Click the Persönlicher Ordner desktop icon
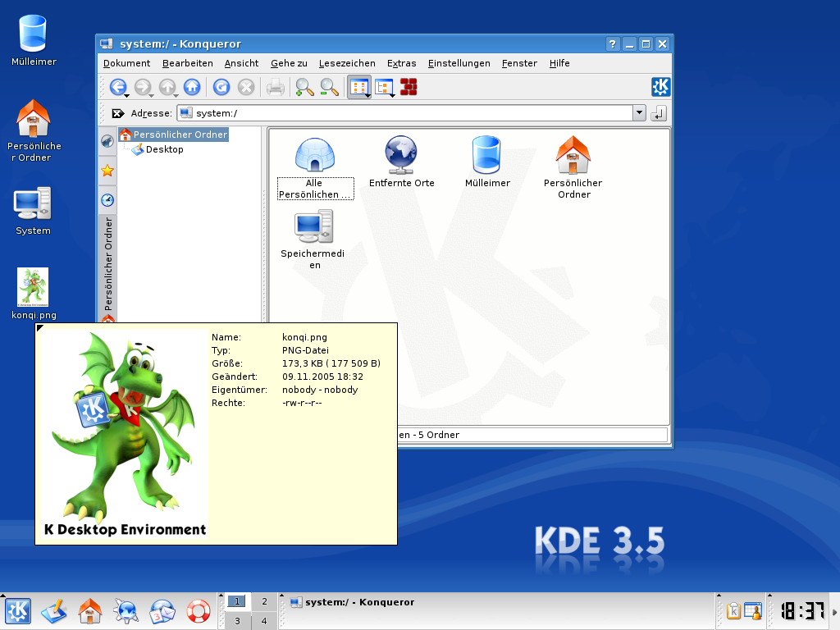Image resolution: width=840 pixels, height=630 pixels. (x=34, y=130)
